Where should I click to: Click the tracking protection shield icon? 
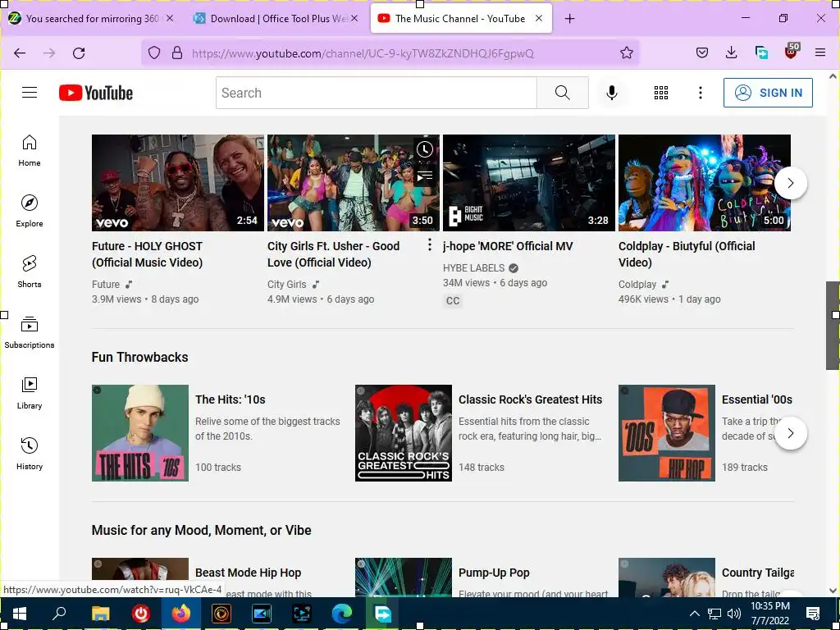pyautogui.click(x=154, y=53)
